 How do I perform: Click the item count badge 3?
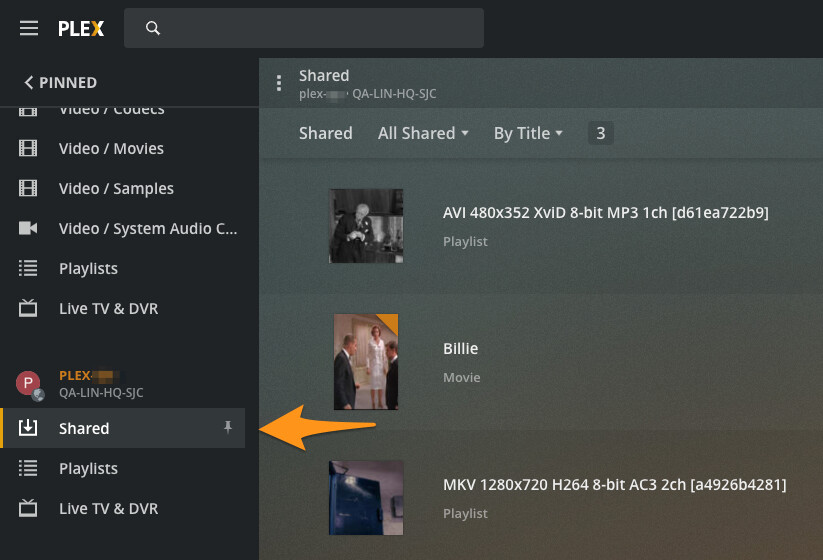[600, 133]
